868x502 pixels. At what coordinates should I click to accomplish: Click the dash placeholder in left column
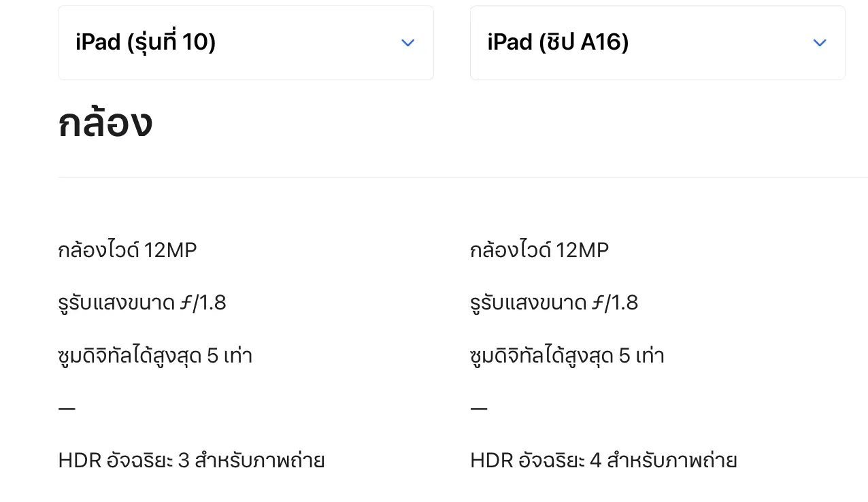67,409
